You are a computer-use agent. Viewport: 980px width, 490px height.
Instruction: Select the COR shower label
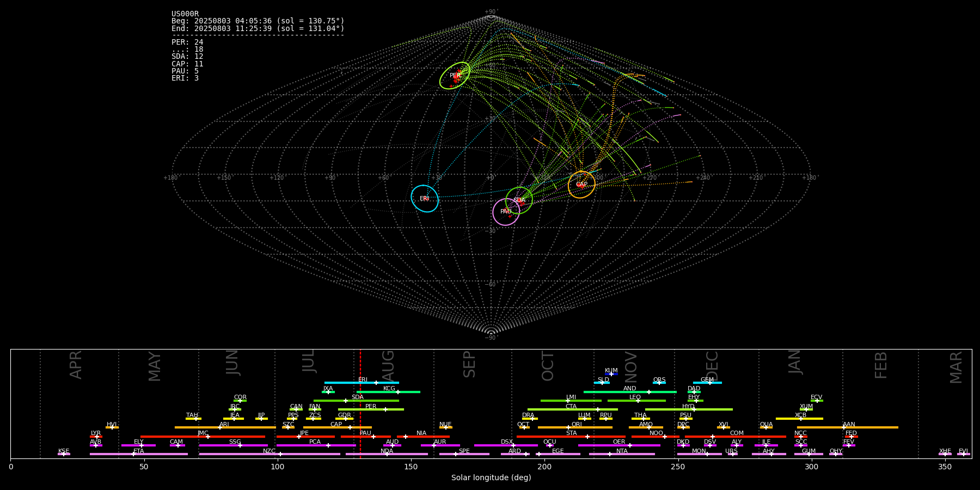pos(240,397)
